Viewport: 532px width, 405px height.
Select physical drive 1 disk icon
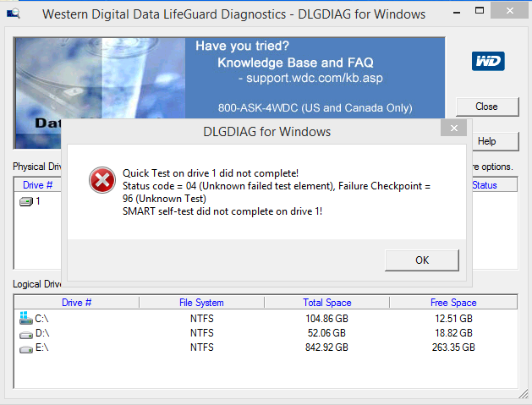pos(25,201)
